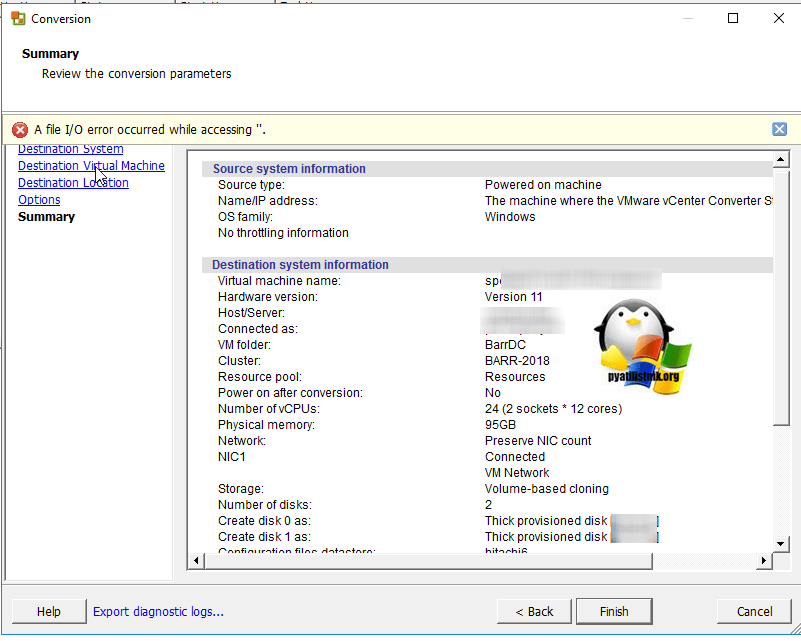Screen dimensions: 801x641
Task: Click the vertical scrollbar up arrow
Action: [781, 160]
